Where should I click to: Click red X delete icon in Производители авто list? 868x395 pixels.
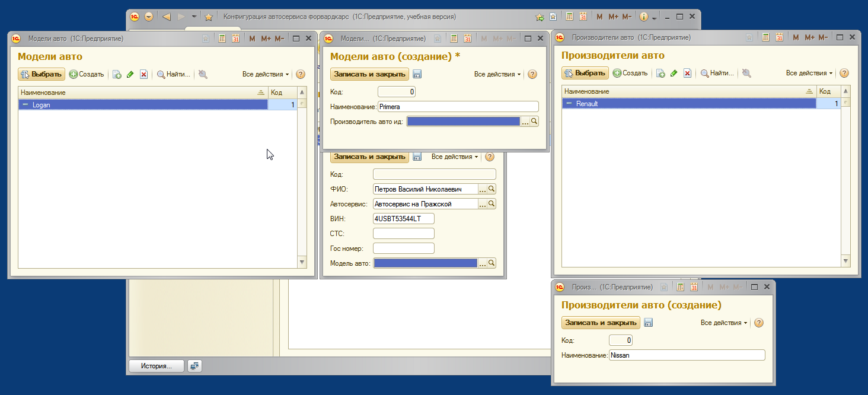coord(687,74)
